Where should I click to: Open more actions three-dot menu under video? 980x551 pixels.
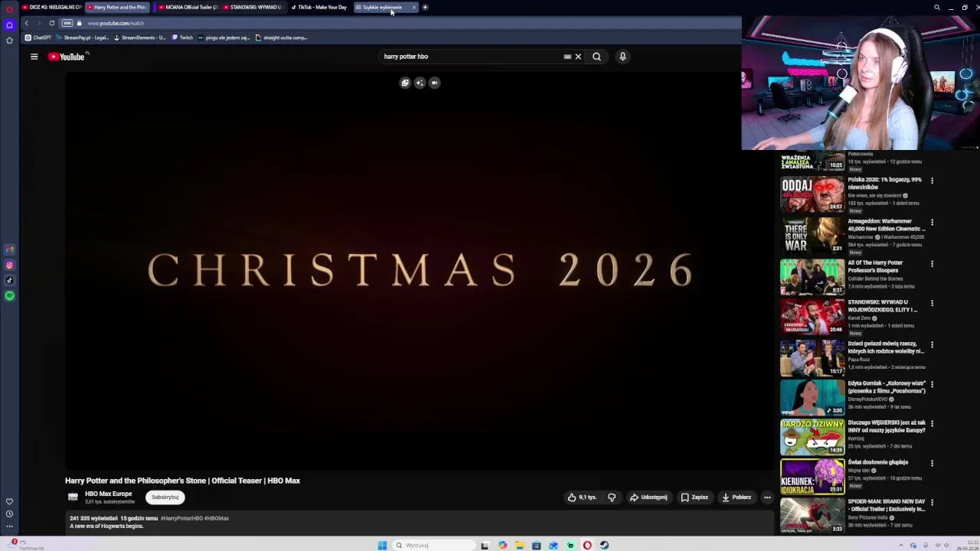[x=767, y=497]
